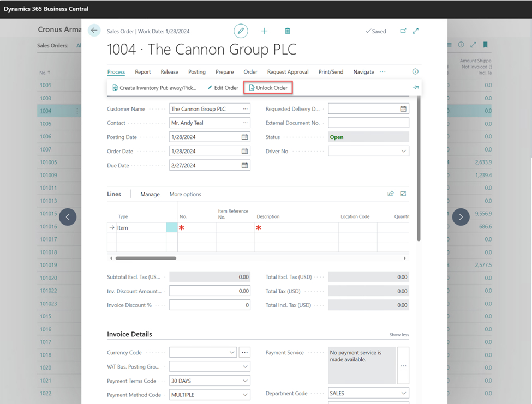Screen dimensions: 532x404
Task: Open VAT Bus. Posting Group dropdown
Action: (x=245, y=366)
